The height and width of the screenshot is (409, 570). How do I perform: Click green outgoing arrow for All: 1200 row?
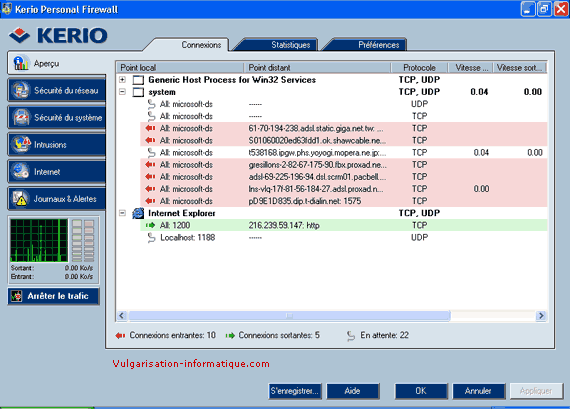pyautogui.click(x=150, y=225)
